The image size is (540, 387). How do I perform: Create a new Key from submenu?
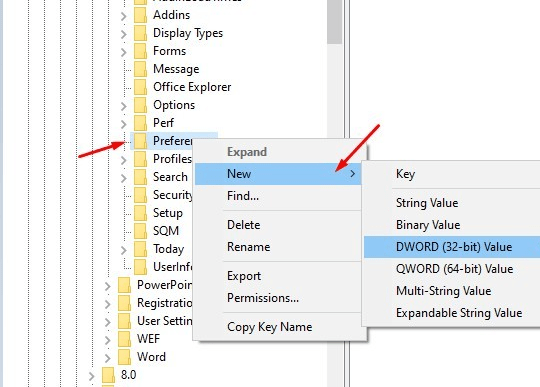point(452,174)
